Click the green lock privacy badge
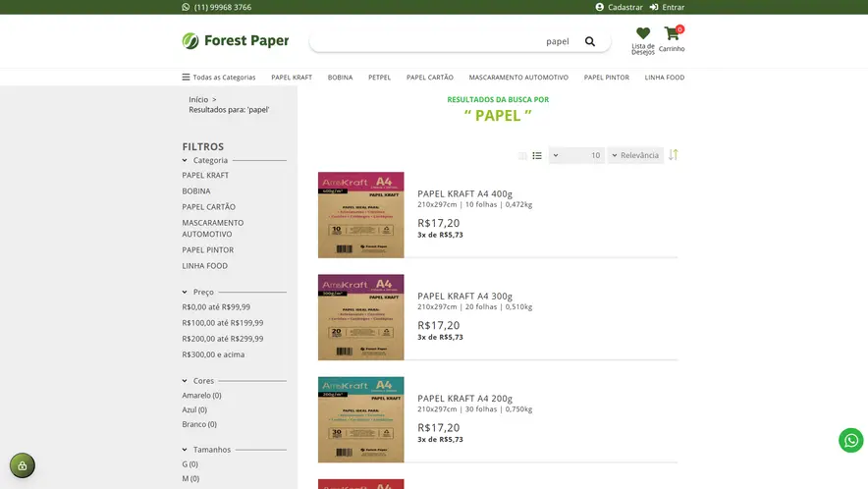868x489 pixels. (x=23, y=465)
